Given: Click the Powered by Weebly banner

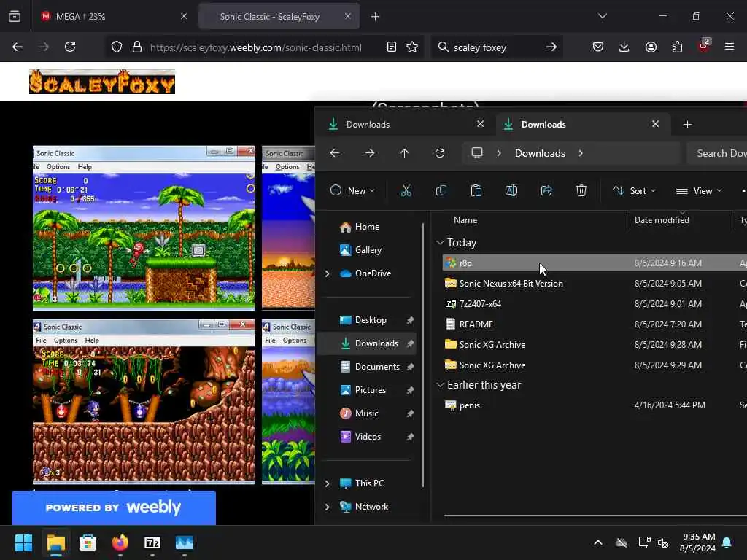Looking at the screenshot, I should (113, 507).
